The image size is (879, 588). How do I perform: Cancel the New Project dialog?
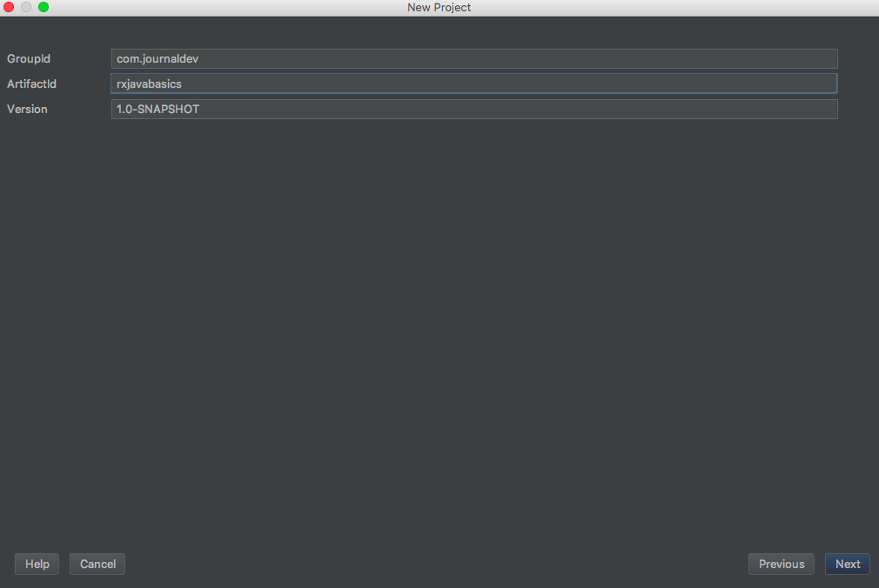click(x=97, y=564)
